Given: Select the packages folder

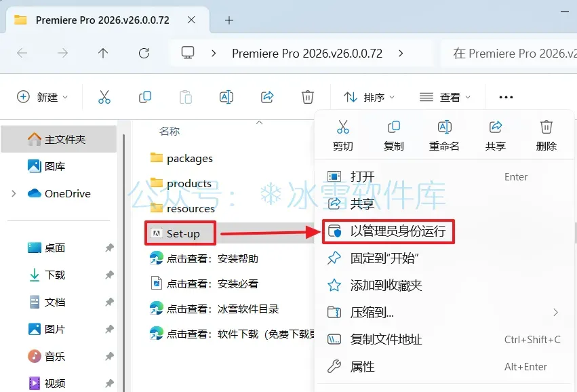Looking at the screenshot, I should pyautogui.click(x=182, y=158).
